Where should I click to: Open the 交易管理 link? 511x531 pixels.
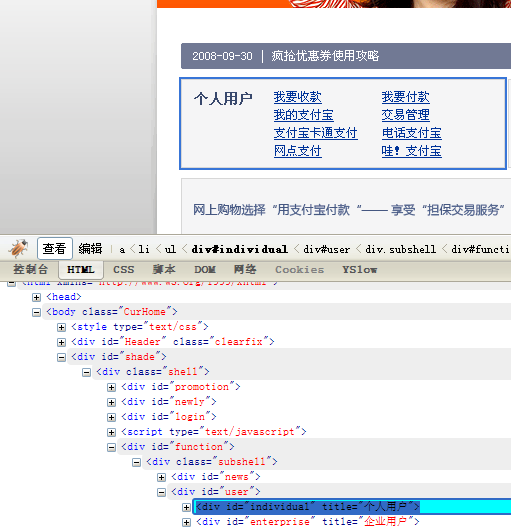[x=406, y=115]
